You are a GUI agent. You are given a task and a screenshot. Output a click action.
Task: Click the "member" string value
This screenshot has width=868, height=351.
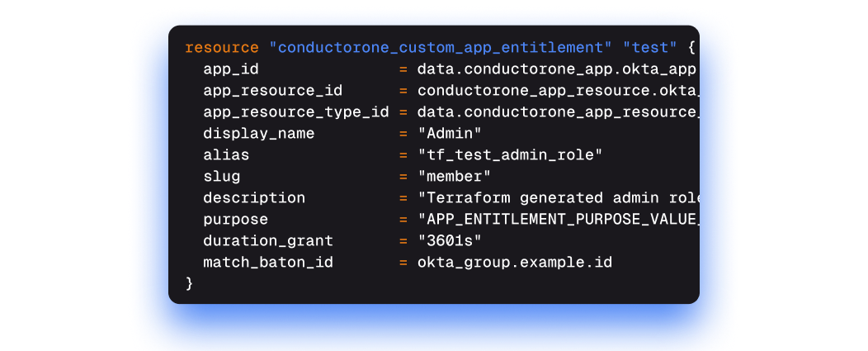click(454, 176)
